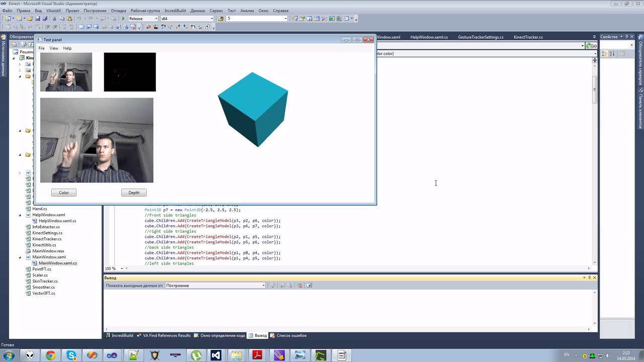The width and height of the screenshot is (644, 362).
Task: Click the Go button beside navigation bar
Action: [x=592, y=46]
